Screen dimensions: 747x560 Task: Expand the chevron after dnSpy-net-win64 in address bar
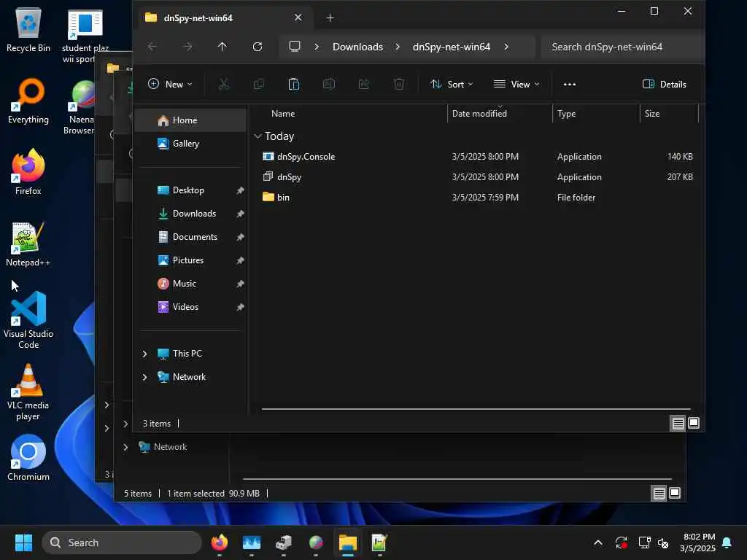506,47
